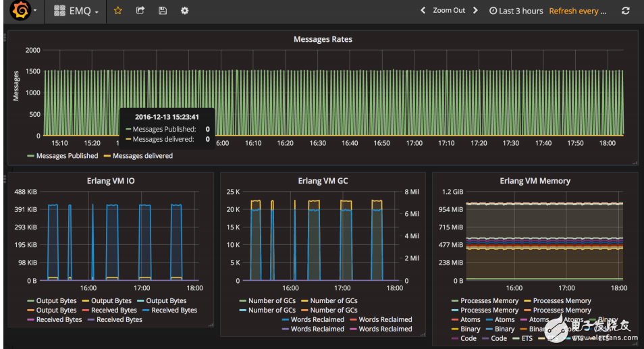Shift time range back with left arrow

tap(423, 11)
